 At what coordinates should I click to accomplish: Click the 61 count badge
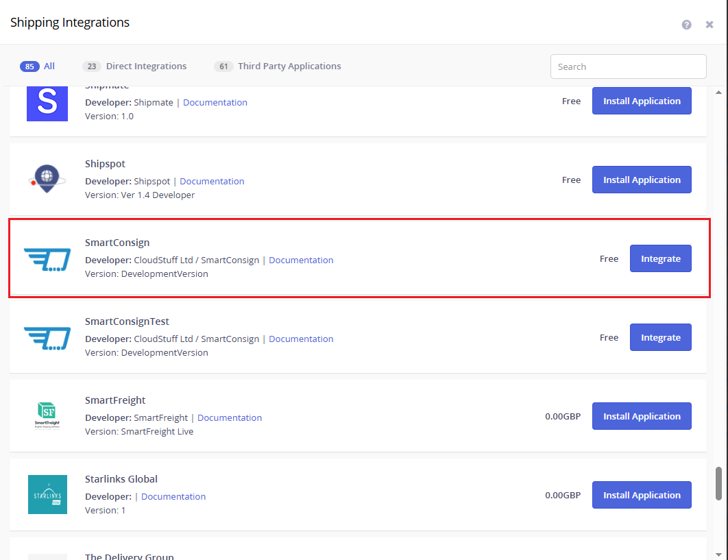click(x=223, y=66)
